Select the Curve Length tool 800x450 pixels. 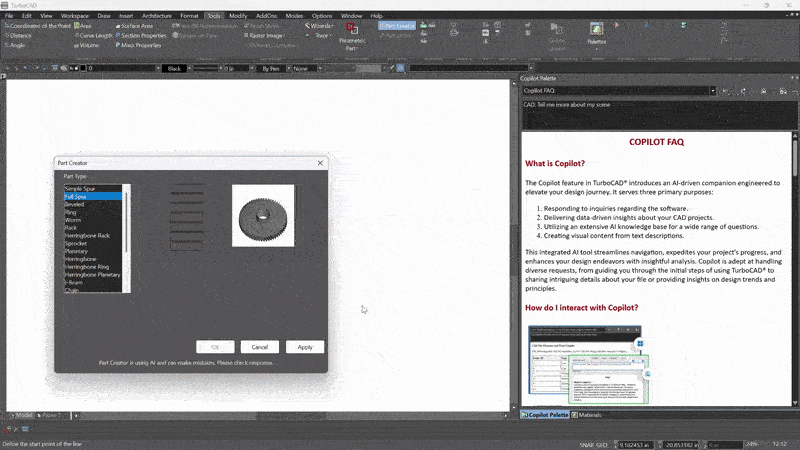click(93, 36)
